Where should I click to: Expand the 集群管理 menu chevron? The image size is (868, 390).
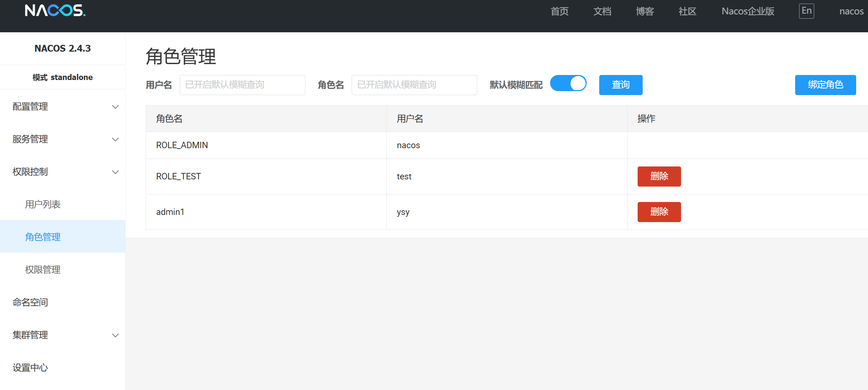(115, 335)
